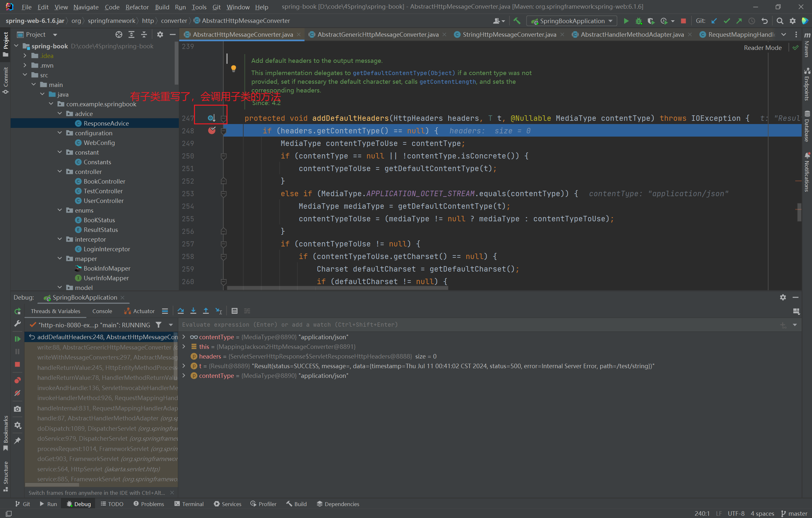Build project using the hammer icon
This screenshot has height=518, width=812.
517,21
